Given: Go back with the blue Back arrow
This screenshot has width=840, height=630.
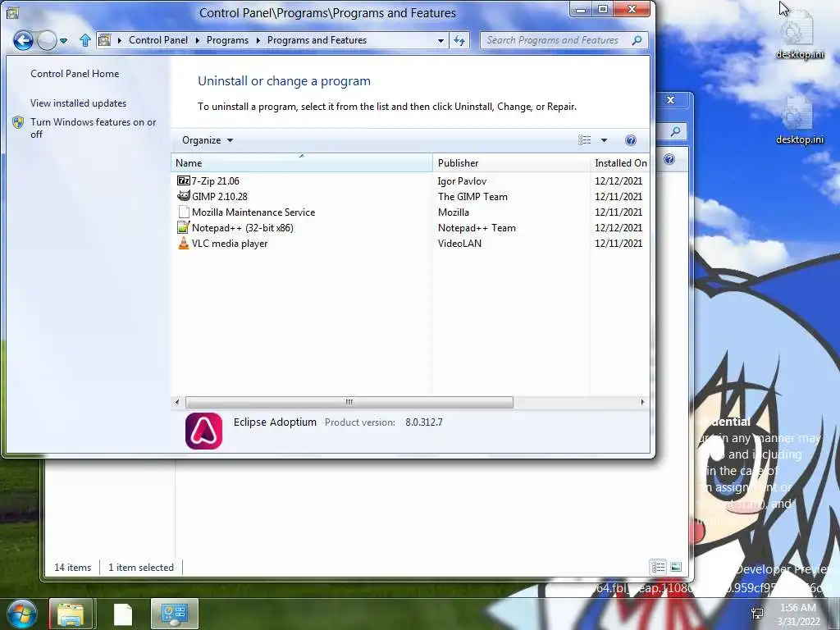Looking at the screenshot, I should pyautogui.click(x=23, y=40).
